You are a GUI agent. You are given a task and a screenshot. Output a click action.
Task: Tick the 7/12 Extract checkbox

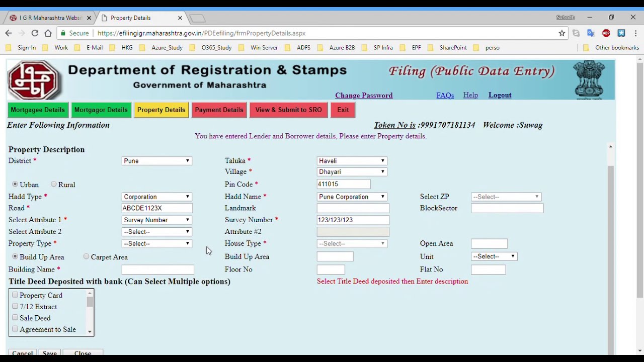tap(15, 307)
